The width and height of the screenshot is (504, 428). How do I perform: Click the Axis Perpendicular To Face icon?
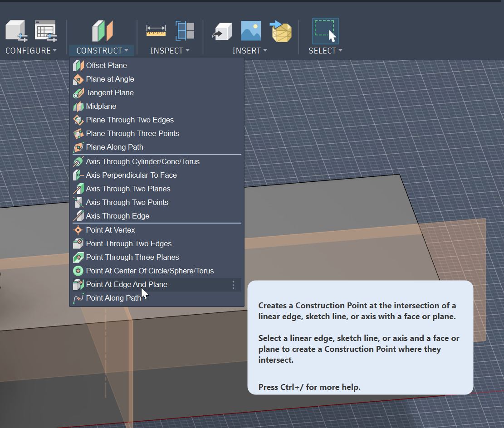coord(78,175)
